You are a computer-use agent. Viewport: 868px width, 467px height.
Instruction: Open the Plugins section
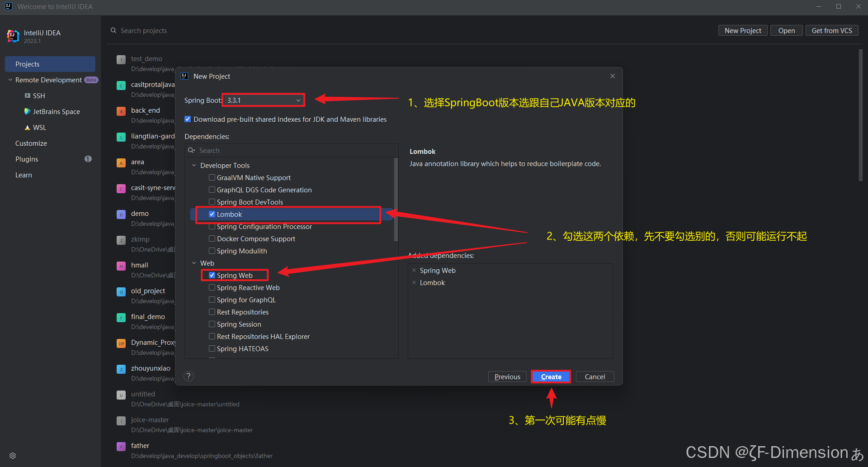27,159
